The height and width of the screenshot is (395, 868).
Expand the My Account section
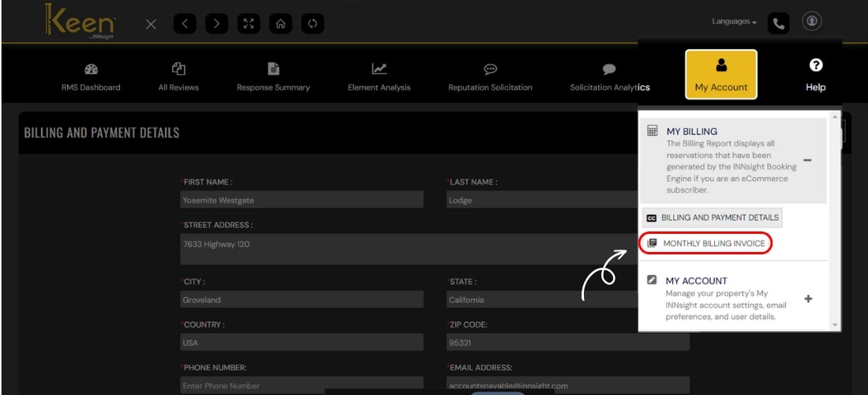808,299
